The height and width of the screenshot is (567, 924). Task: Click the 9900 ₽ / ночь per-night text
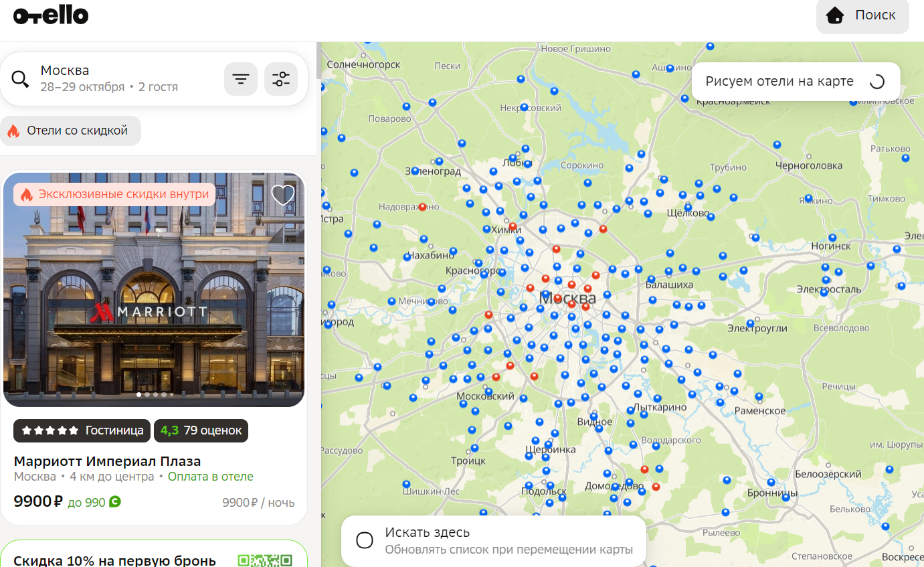[x=258, y=502]
